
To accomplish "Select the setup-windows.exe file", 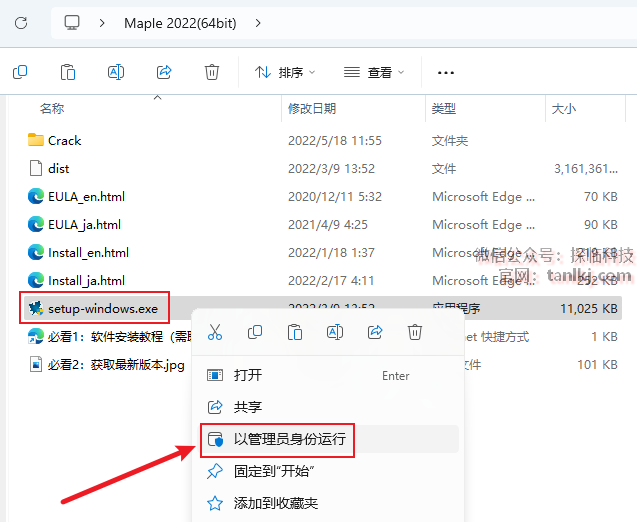I will 93,309.
